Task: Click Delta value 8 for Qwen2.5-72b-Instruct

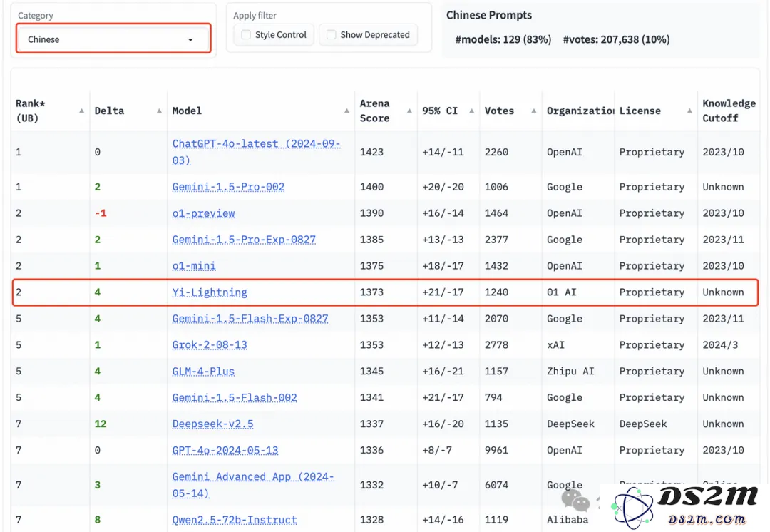Action: (97, 520)
